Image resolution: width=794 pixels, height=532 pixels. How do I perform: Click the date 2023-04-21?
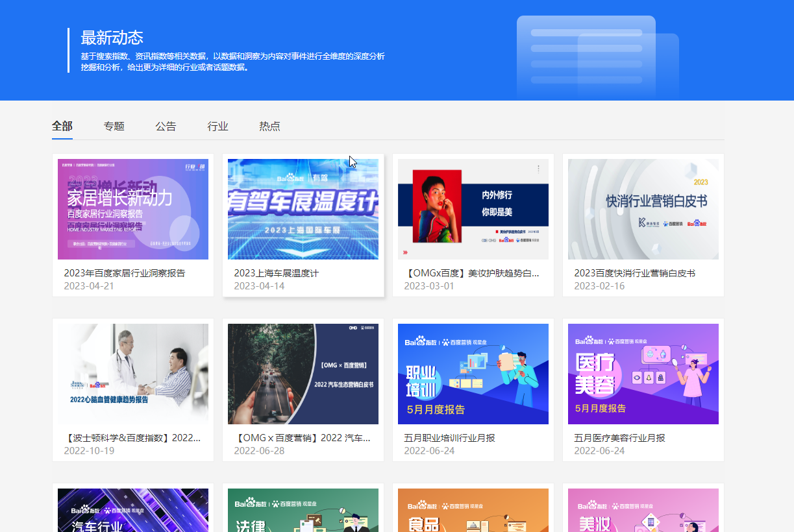pos(89,286)
